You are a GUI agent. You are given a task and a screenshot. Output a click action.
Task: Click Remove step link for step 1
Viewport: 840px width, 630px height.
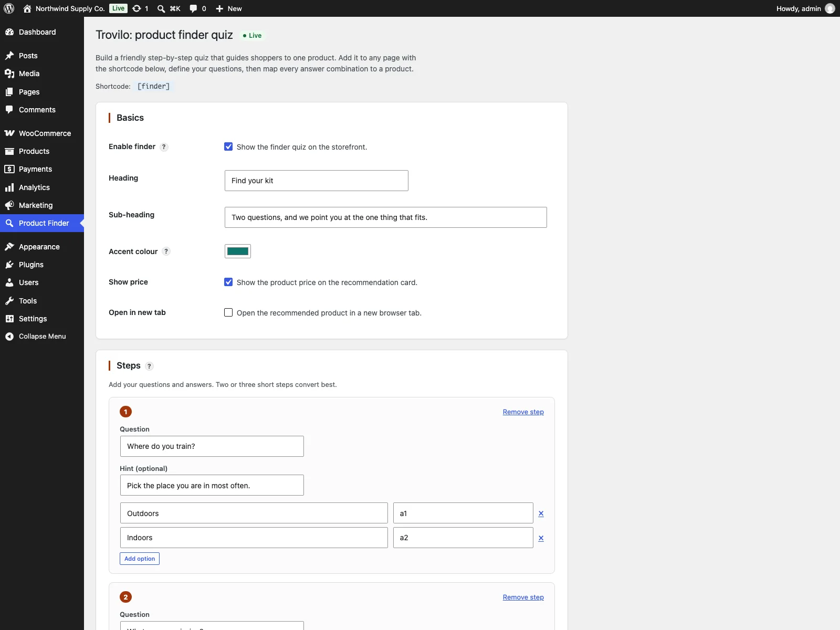[523, 412]
